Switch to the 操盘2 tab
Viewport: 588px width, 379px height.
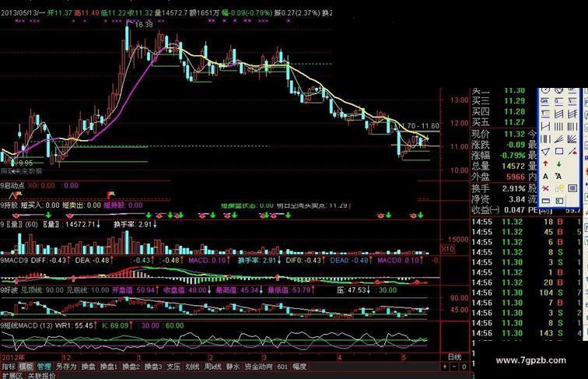(x=131, y=367)
